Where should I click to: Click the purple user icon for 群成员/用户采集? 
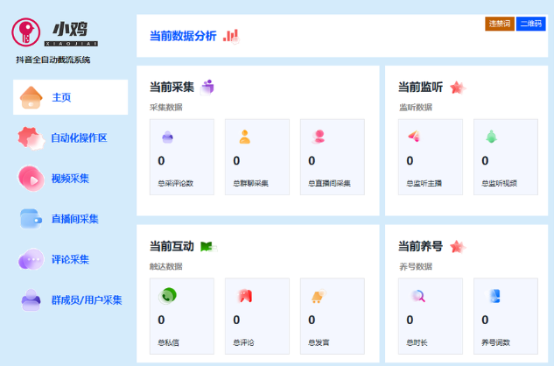pos(31,300)
